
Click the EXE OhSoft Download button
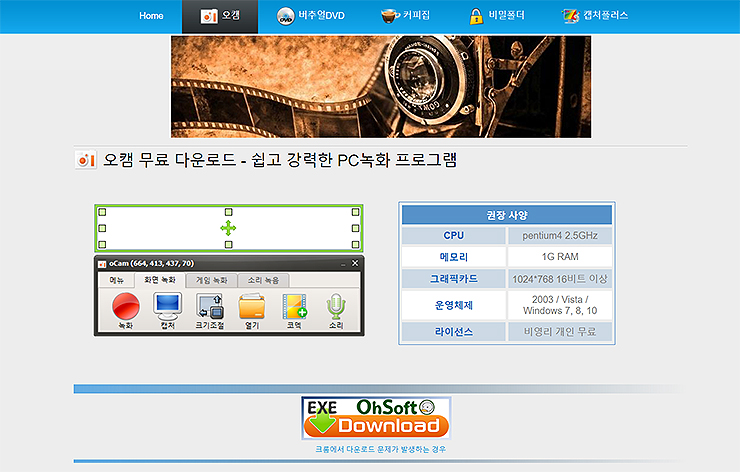click(x=377, y=418)
